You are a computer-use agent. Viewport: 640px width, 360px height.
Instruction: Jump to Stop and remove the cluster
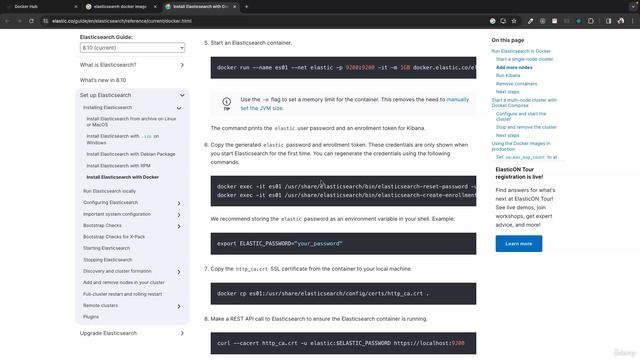pyautogui.click(x=526, y=127)
